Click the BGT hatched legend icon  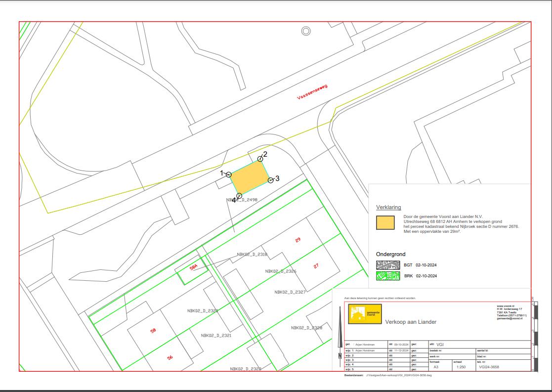pos(388,264)
